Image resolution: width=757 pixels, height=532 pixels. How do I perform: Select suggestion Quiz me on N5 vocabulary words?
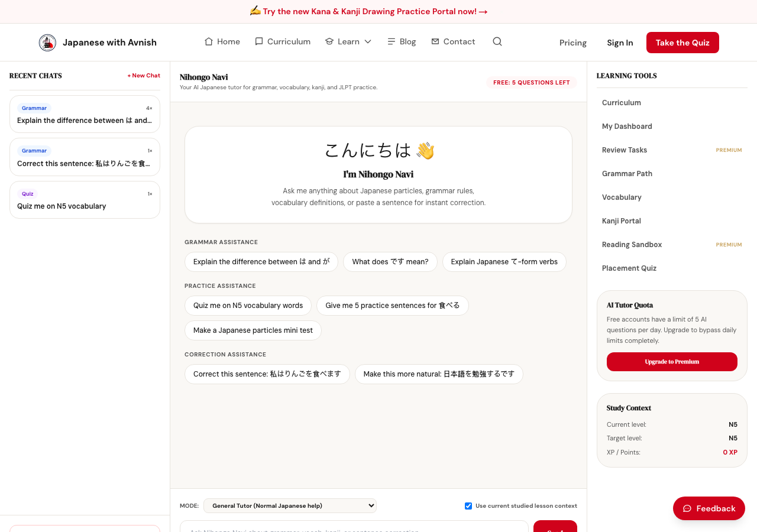tap(248, 306)
